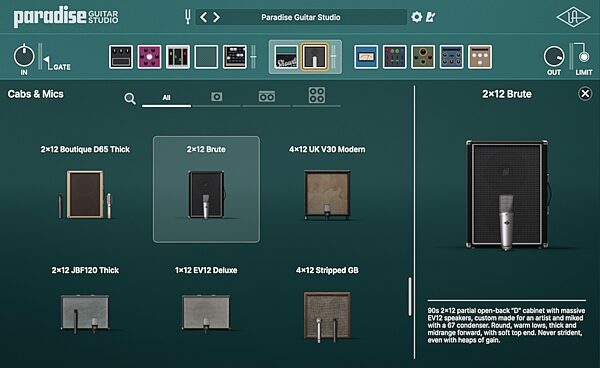Toggle the LIMIT limiter switch
600x368 pixels.
pos(584,56)
